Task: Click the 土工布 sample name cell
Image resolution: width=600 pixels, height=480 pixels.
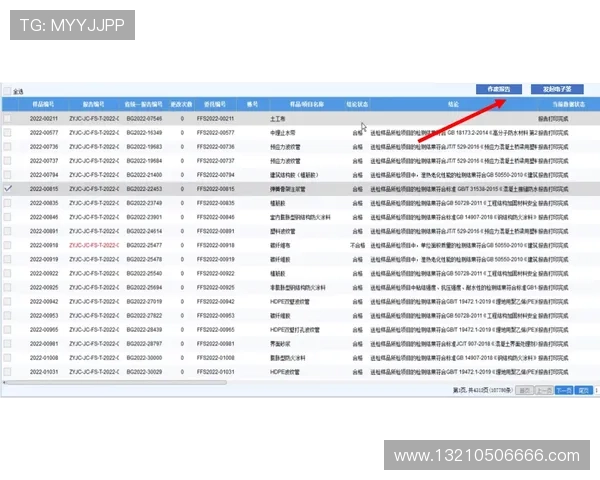Action: coord(277,119)
